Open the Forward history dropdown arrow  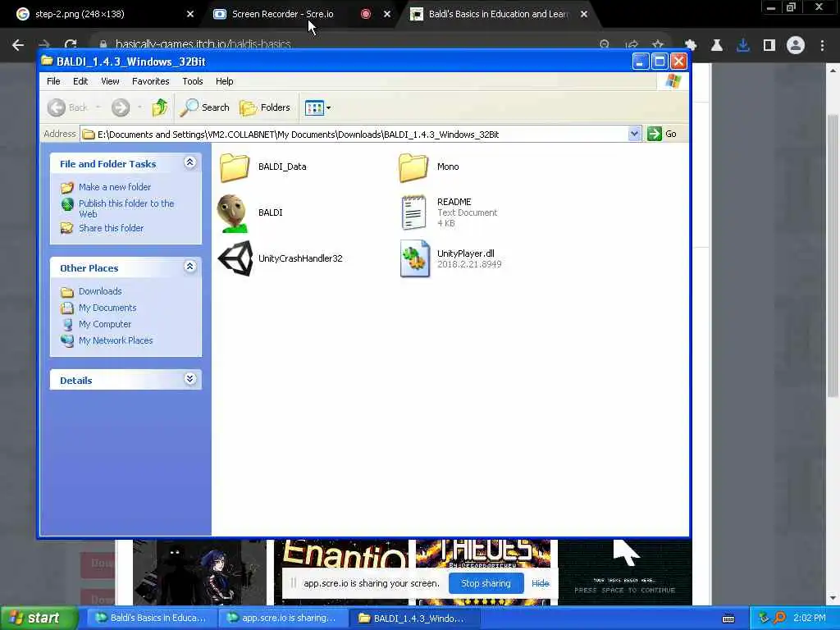click(x=139, y=107)
